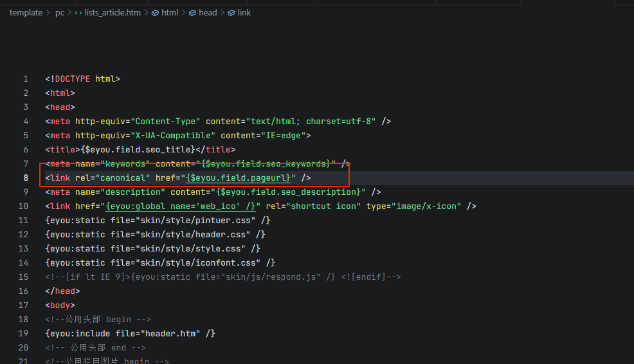The height and width of the screenshot is (364, 634).
Task: Click "skin/style/header.css" on line 12
Action: [x=193, y=235]
